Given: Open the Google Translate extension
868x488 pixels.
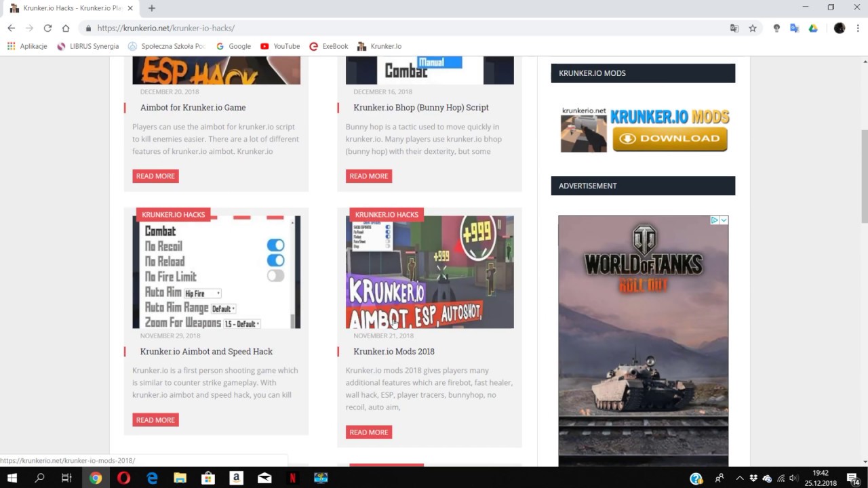Looking at the screenshot, I should tap(795, 28).
